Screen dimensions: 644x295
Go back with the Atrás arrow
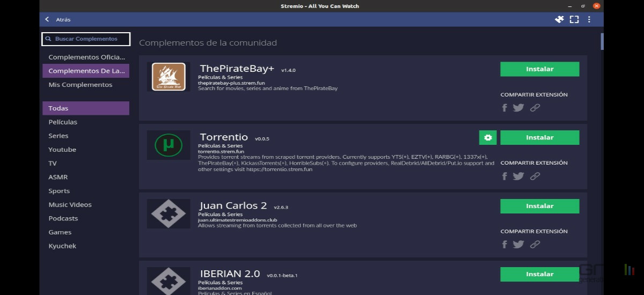[x=47, y=19]
